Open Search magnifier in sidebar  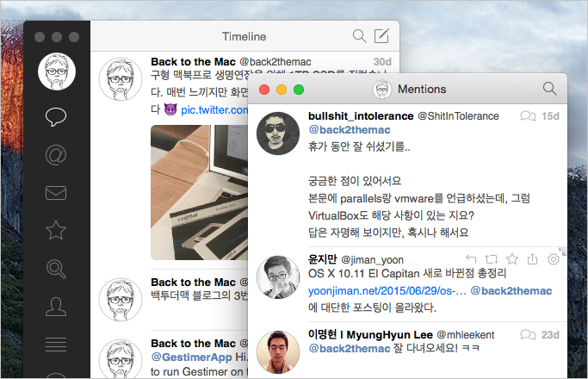coord(56,269)
